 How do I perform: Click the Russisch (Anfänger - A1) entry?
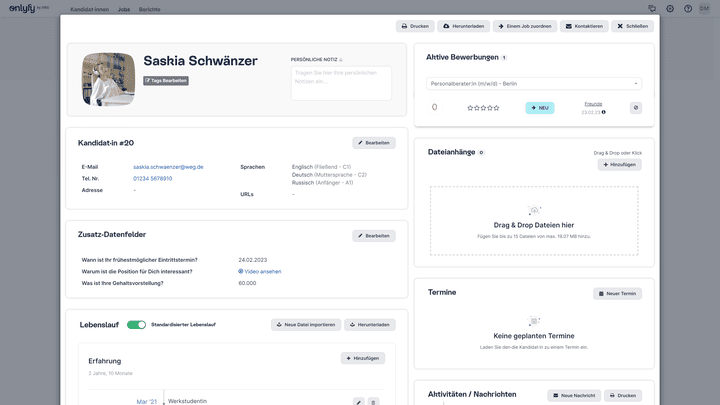click(322, 183)
